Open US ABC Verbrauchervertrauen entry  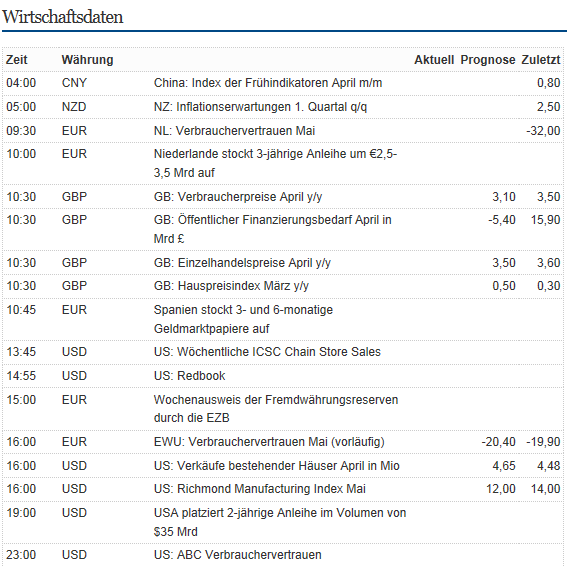click(x=238, y=555)
